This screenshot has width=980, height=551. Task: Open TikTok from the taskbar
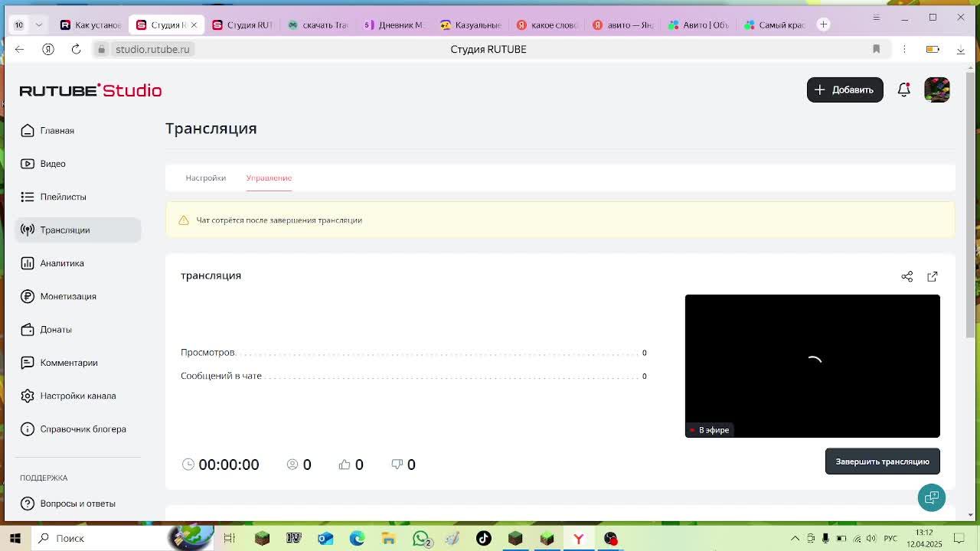click(x=484, y=538)
